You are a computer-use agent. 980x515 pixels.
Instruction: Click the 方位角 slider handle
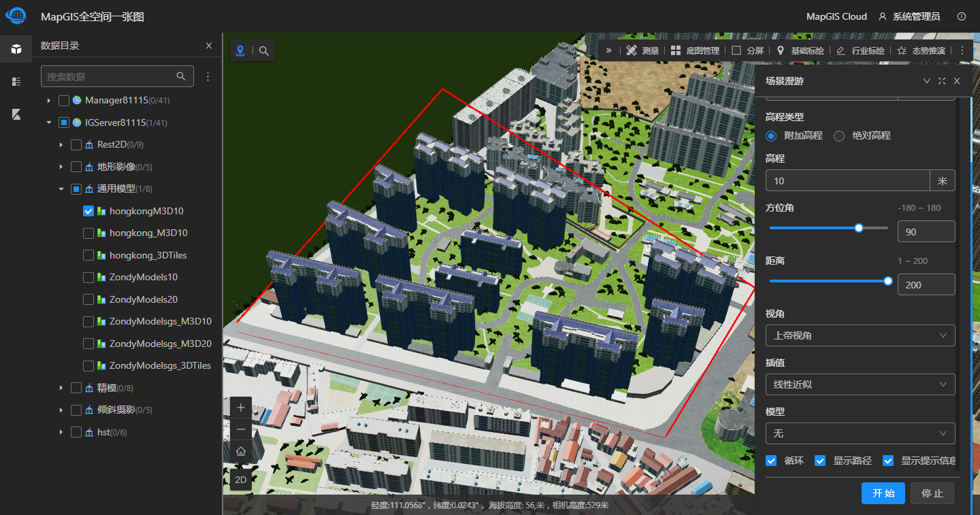pyautogui.click(x=859, y=228)
